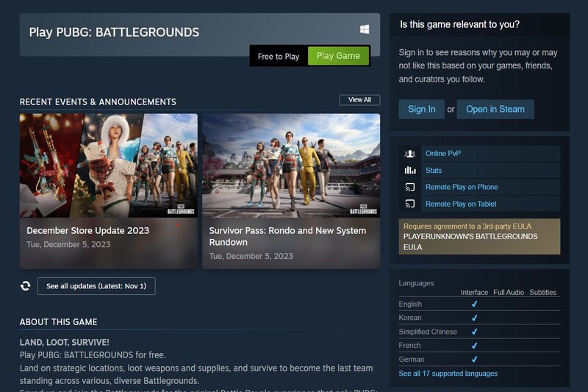The height and width of the screenshot is (392, 588).
Task: Click the Korean language row
Action: 479,318
